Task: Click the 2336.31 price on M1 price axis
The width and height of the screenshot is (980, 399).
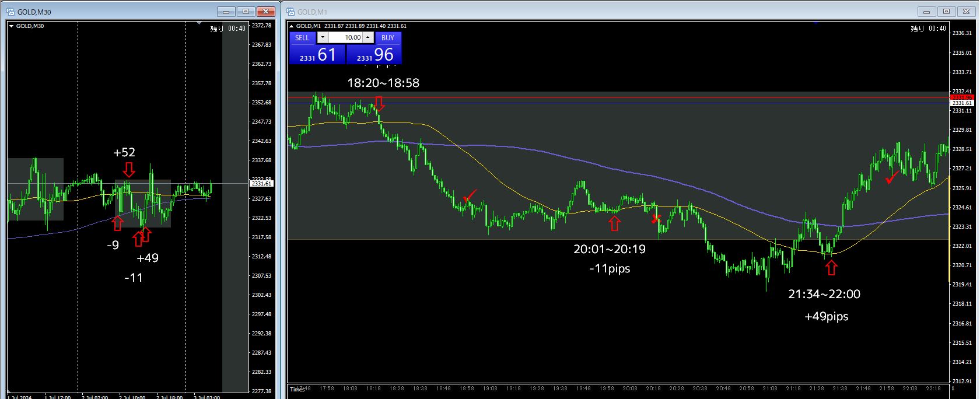Action: (x=961, y=33)
